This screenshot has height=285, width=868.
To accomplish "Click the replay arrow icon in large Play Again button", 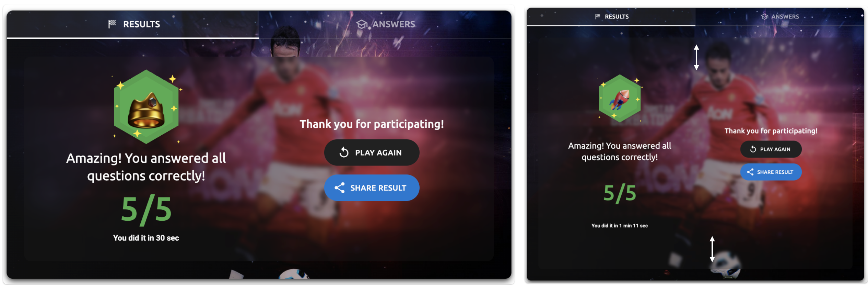I will tap(344, 152).
